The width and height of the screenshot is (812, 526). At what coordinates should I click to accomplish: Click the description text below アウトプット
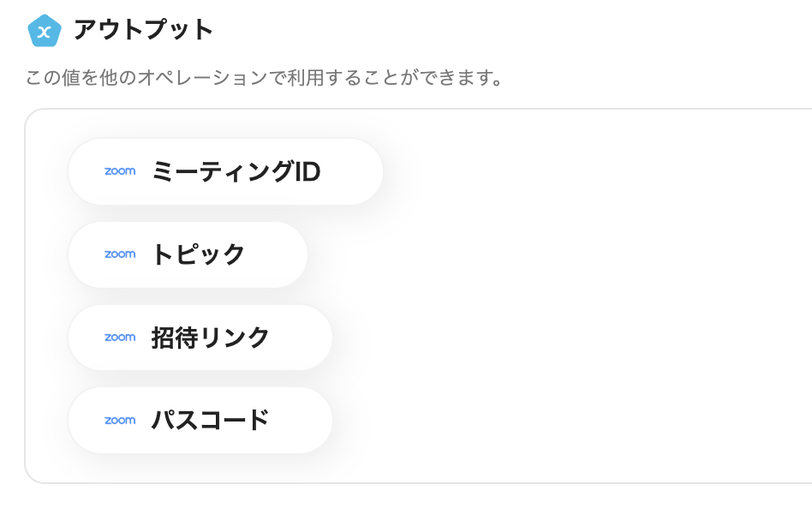[264, 79]
